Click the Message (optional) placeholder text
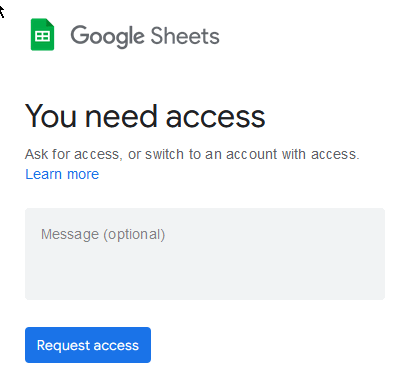The image size is (400, 392). point(103,235)
